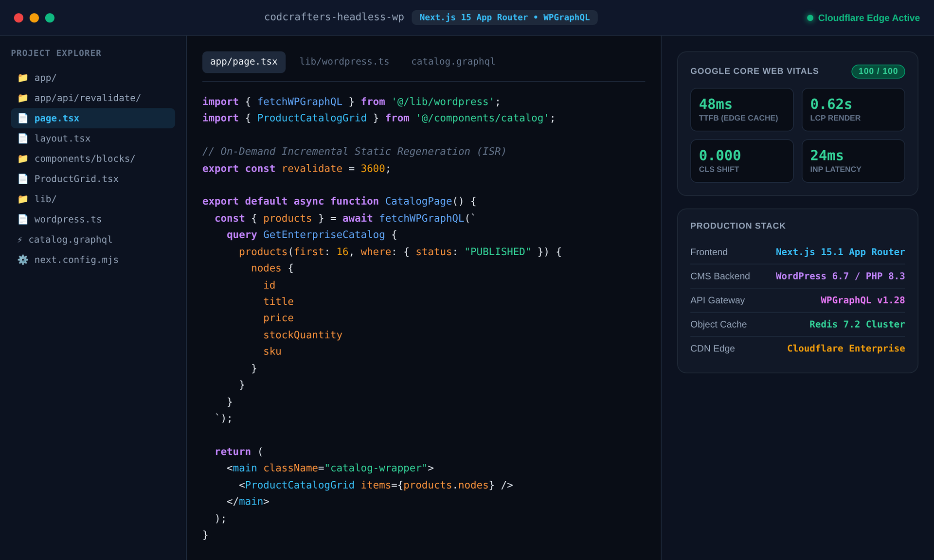Select layout.tsx in Project Explorer

pos(93,139)
